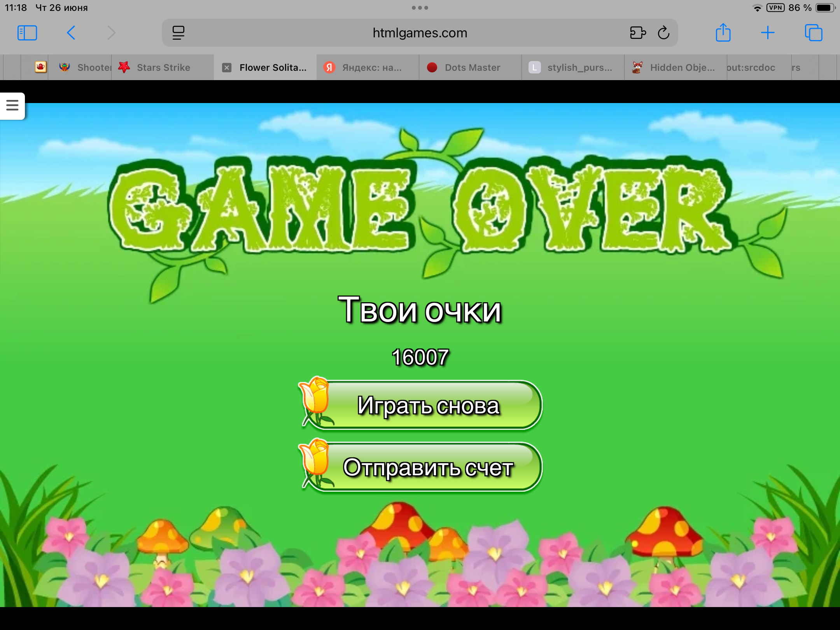
Task: Tap the battery status icon
Action: click(x=825, y=8)
